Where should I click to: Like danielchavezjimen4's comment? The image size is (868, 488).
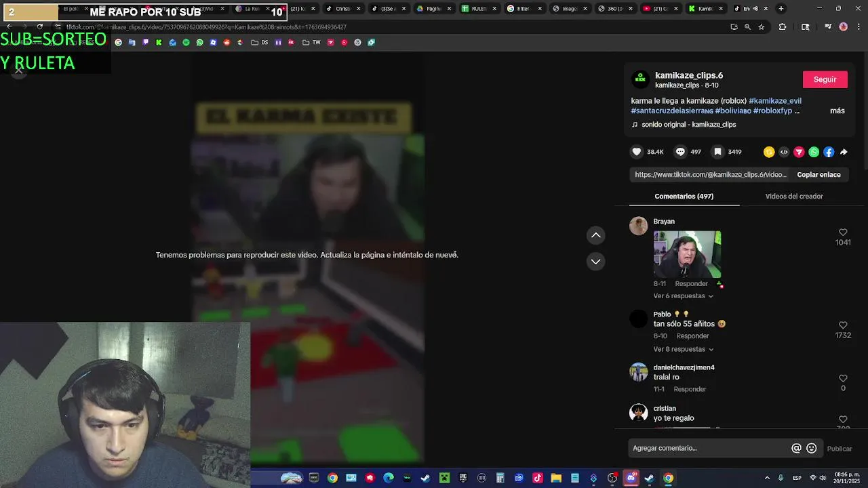tap(843, 378)
